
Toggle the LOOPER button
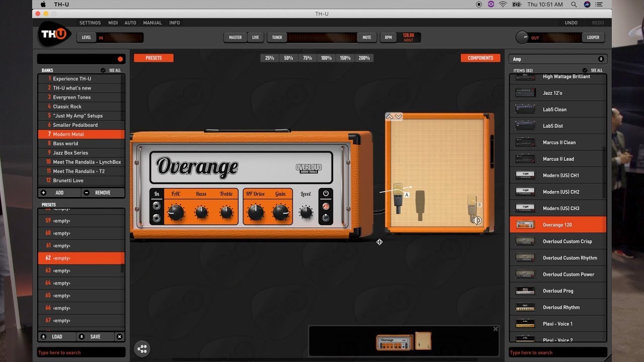click(x=593, y=37)
